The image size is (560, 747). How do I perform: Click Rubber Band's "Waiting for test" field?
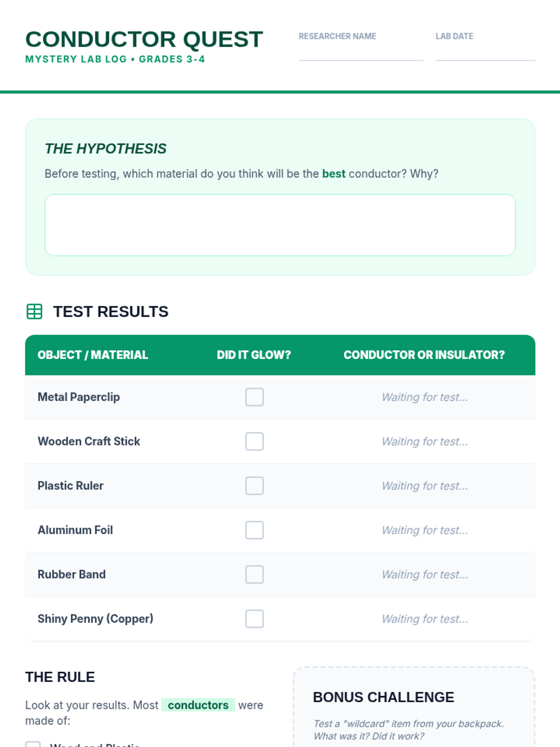(425, 575)
